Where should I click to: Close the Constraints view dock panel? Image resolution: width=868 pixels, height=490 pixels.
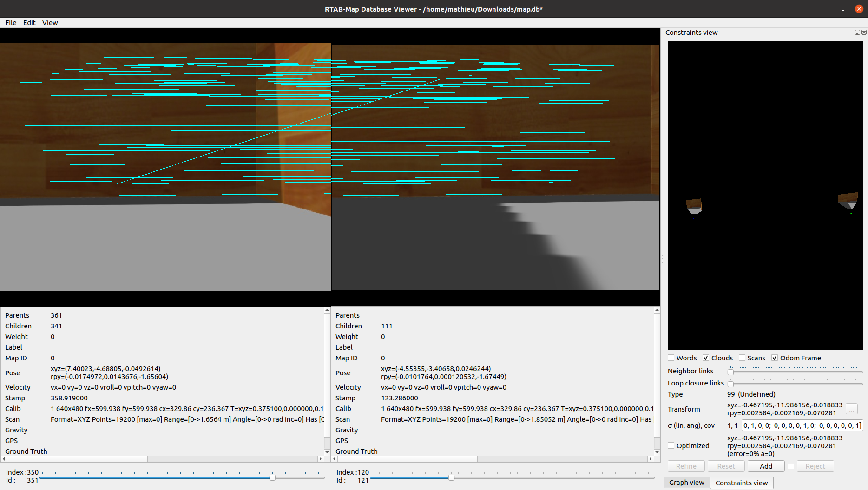864,33
